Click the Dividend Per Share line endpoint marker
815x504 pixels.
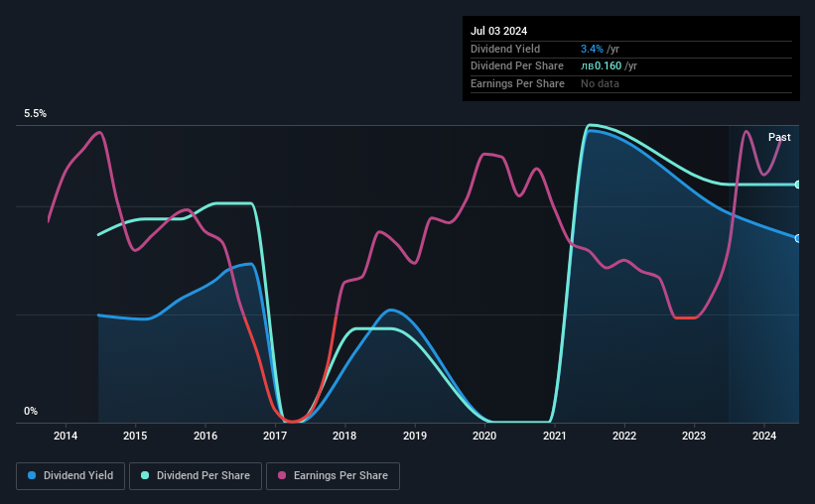coord(798,185)
